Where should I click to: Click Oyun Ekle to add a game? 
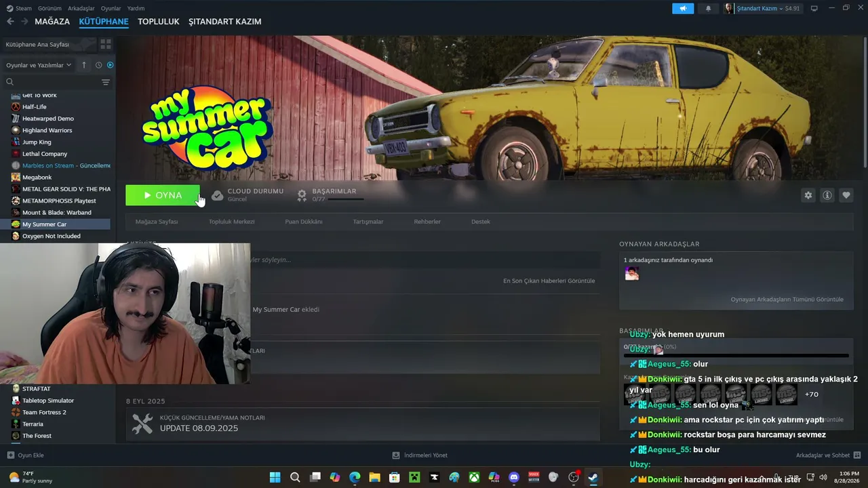tap(26, 455)
